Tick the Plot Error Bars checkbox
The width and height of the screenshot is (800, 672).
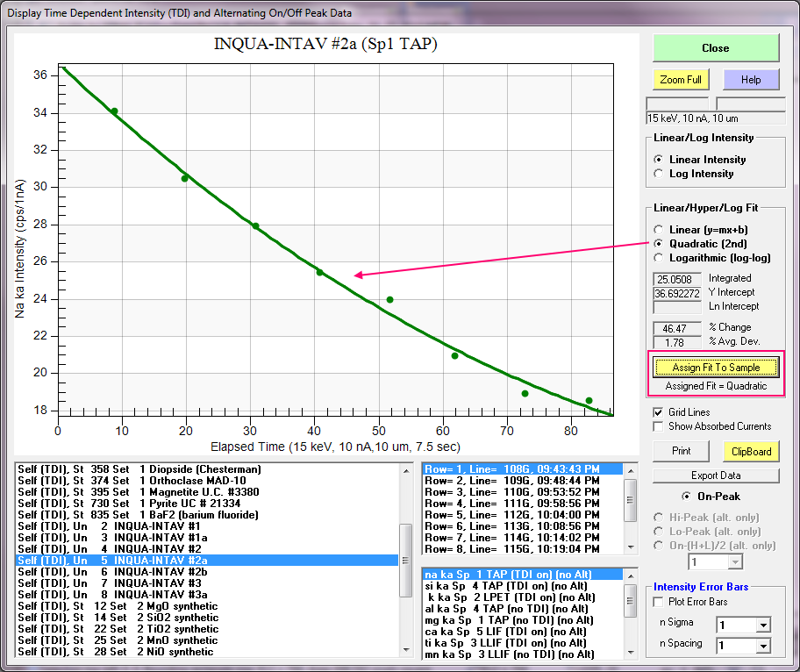659,602
